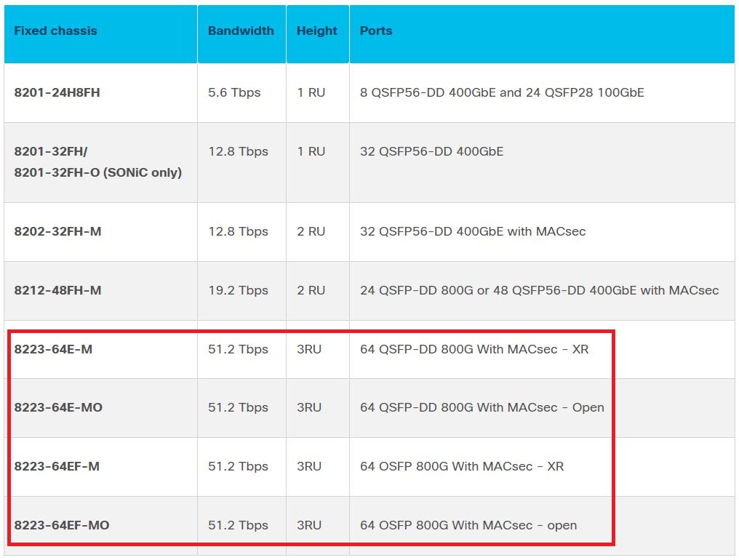Screen dimensions: 739x560
Task: Click the 5.6 Tbps bandwidth value
Action: (234, 93)
